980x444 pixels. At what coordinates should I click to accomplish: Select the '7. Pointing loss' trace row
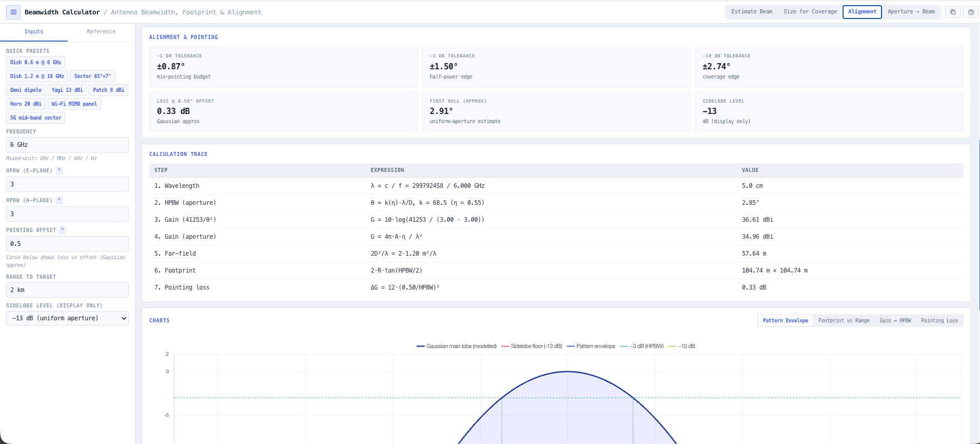[556, 287]
